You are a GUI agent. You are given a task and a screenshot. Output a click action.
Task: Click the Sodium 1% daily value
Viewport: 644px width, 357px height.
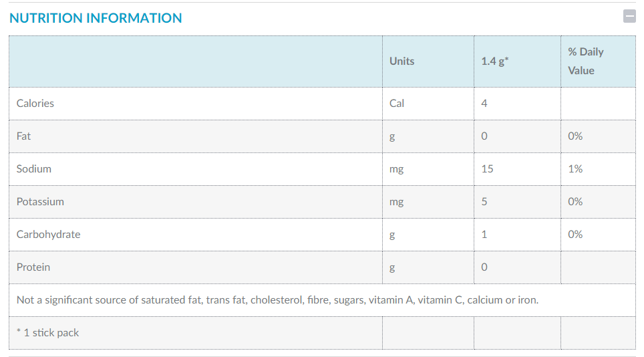pyautogui.click(x=575, y=168)
